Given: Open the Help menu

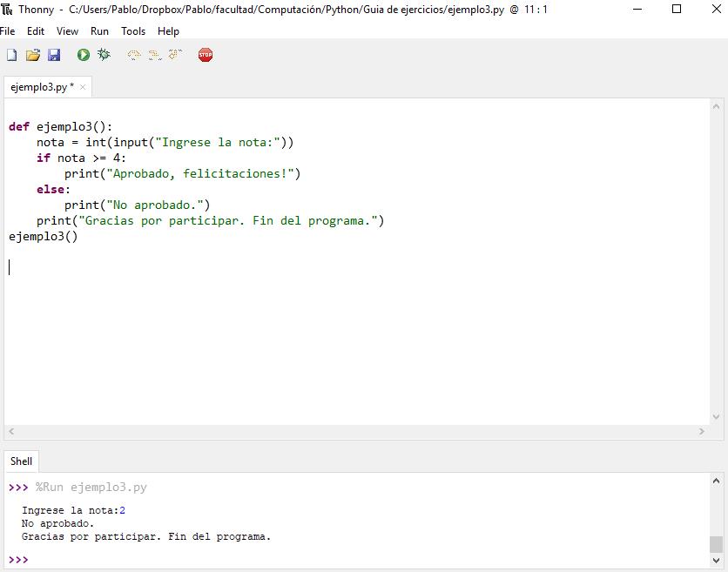Looking at the screenshot, I should (168, 30).
